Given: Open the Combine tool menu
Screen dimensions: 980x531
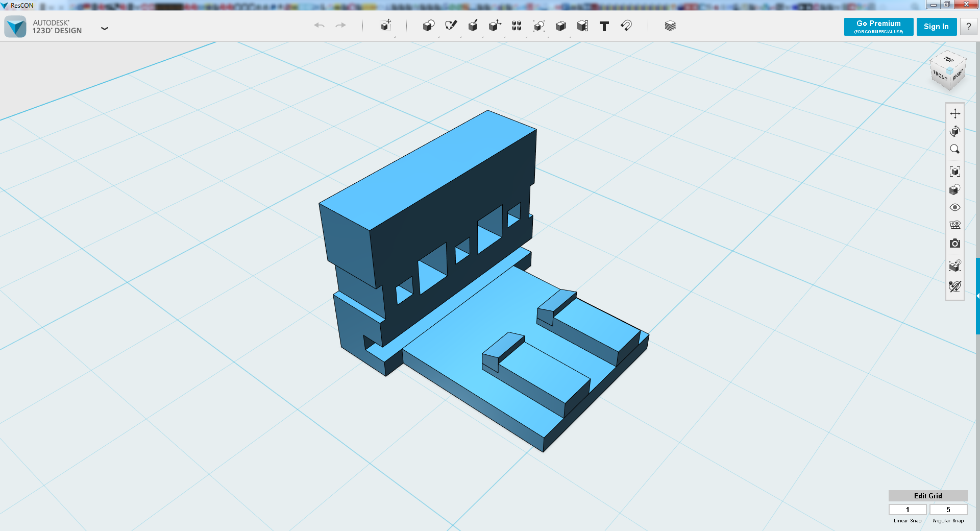Looking at the screenshot, I should click(560, 26).
